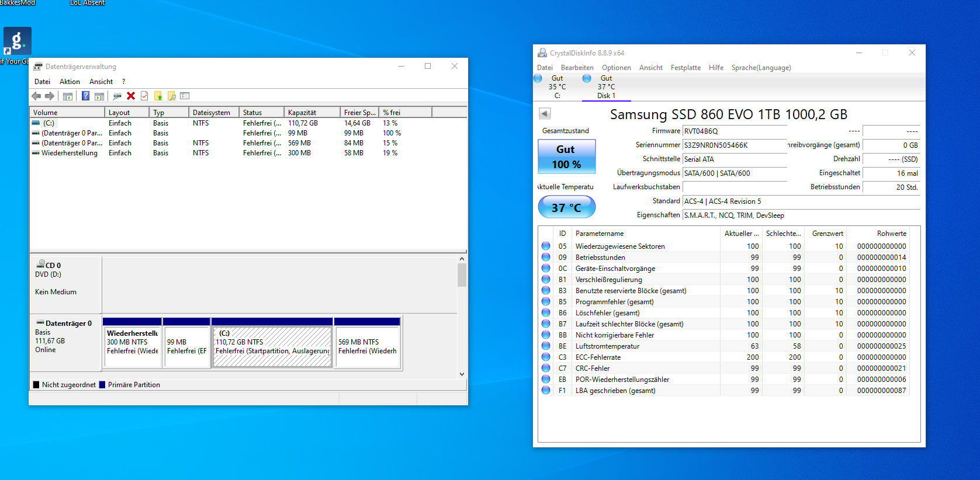Toggle the console tree pane icon

click(x=68, y=96)
